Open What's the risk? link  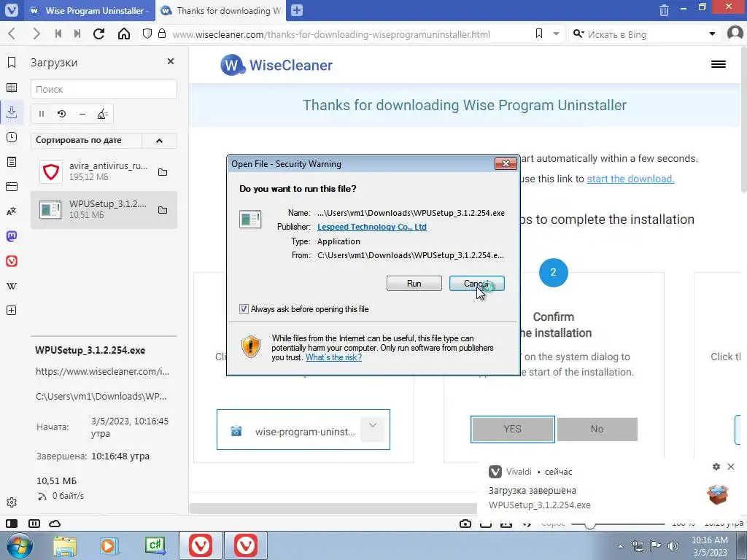coord(333,357)
